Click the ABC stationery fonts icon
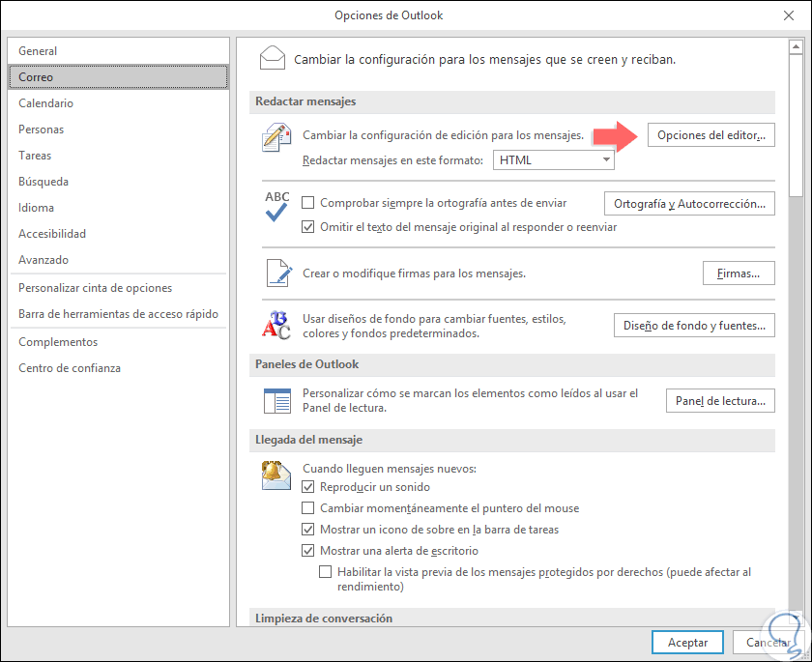This screenshot has height=662, width=812. coord(276,326)
